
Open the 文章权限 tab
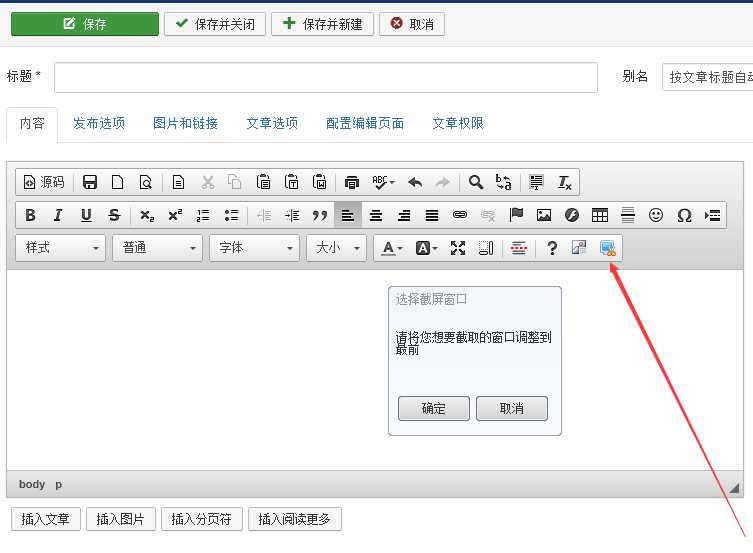458,123
